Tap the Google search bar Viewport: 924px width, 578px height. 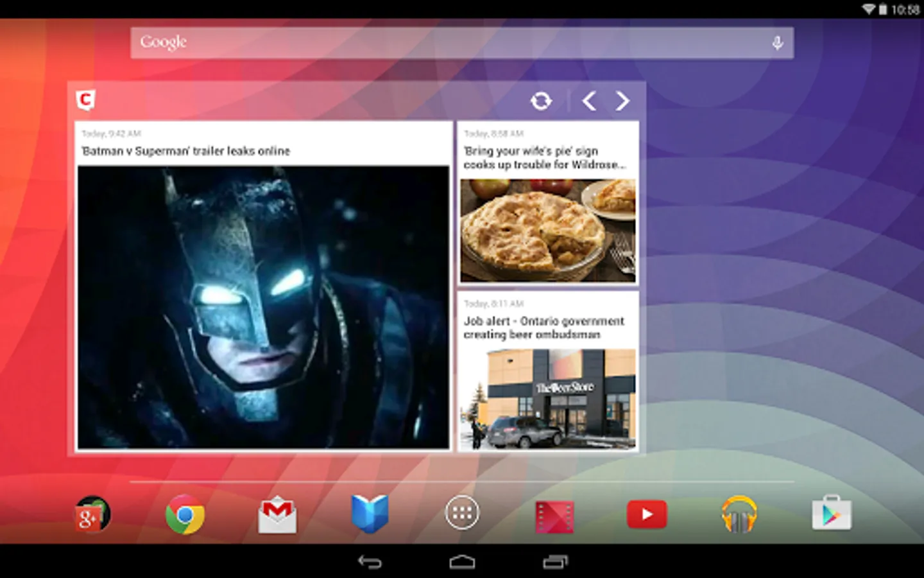click(462, 43)
